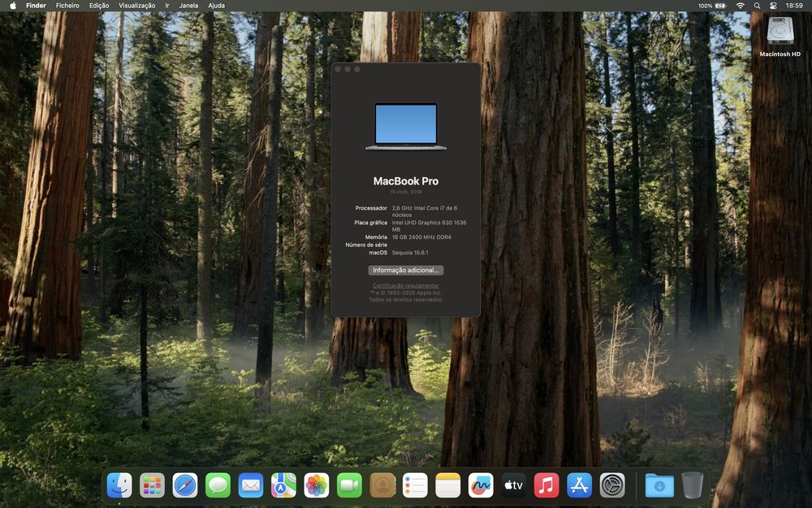
Task: Click the Wi-Fi status icon
Action: click(x=741, y=6)
